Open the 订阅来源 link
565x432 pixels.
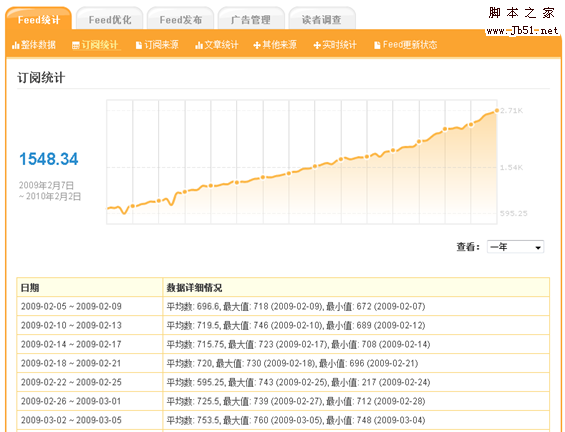pos(161,45)
